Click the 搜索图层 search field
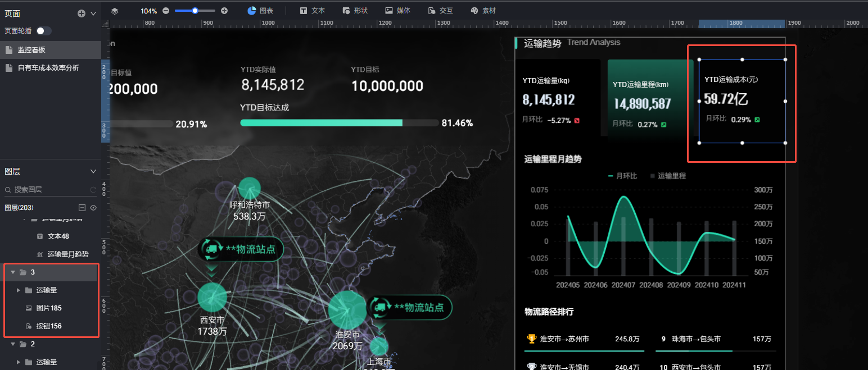Screen dimensions: 868x370 [51, 190]
